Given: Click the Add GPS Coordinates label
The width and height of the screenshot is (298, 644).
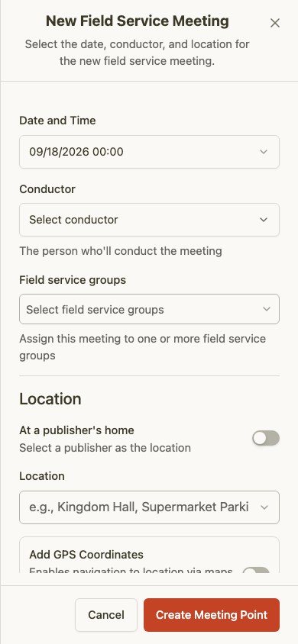Looking at the screenshot, I should (x=86, y=555).
